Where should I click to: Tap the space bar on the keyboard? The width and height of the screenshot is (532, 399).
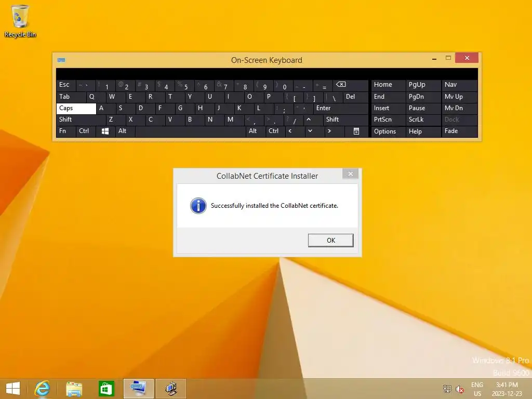pyautogui.click(x=190, y=131)
